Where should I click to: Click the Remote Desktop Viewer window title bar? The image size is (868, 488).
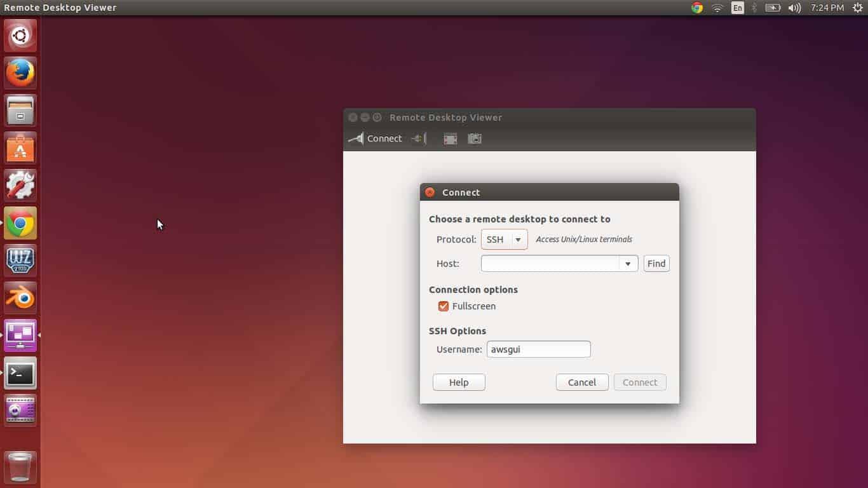pos(550,117)
